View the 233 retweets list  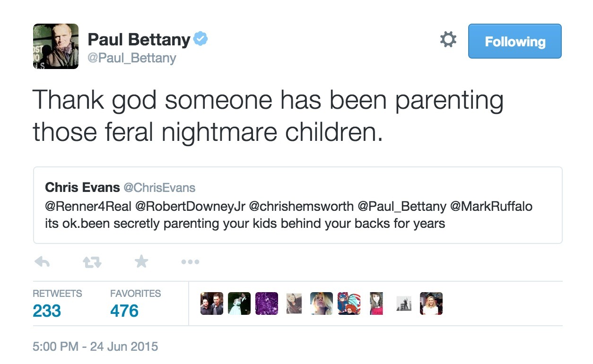[47, 311]
